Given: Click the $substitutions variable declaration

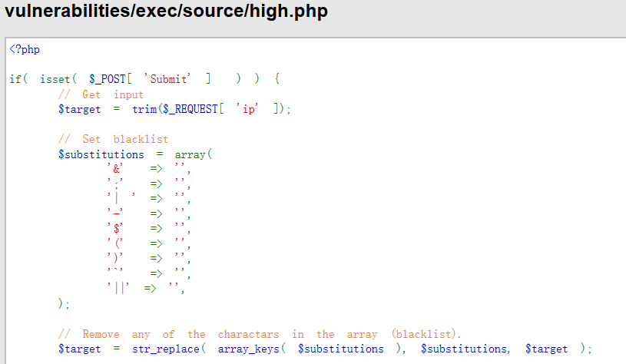Looking at the screenshot, I should point(101,154).
